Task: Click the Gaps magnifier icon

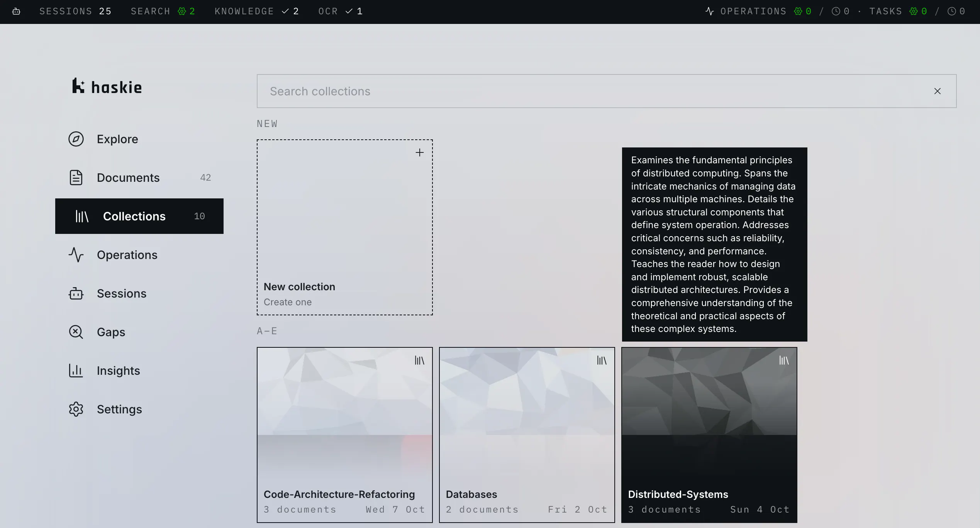Action: click(76, 332)
